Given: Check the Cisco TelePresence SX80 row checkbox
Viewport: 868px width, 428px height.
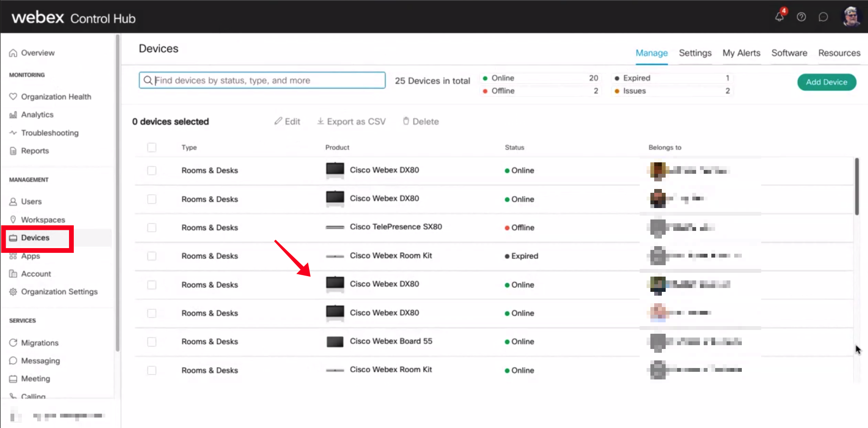Looking at the screenshot, I should pyautogui.click(x=152, y=228).
